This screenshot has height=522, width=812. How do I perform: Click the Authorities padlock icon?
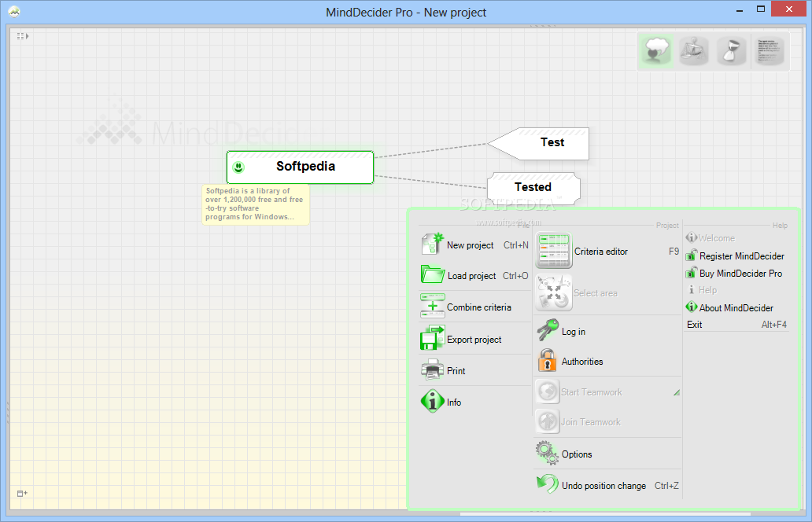pyautogui.click(x=547, y=360)
